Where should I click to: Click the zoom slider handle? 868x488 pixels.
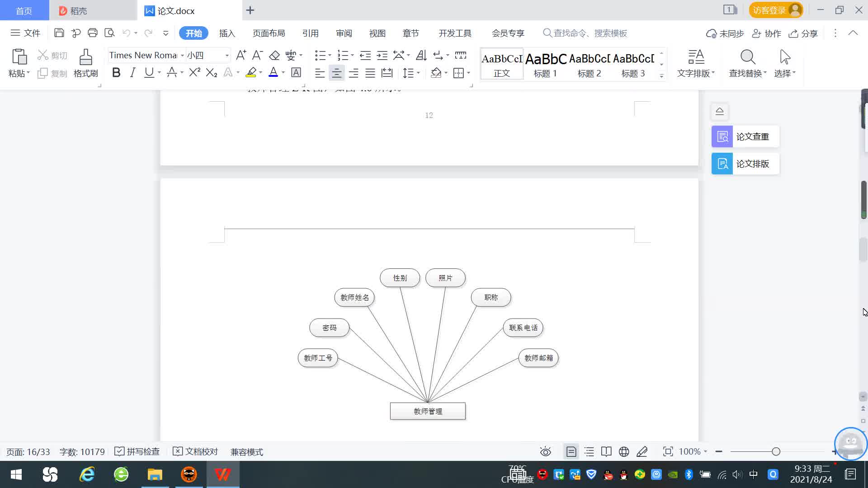click(x=776, y=452)
